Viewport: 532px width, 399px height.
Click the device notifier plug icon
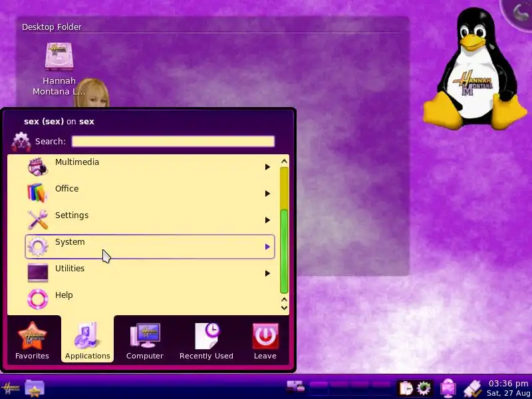472,388
